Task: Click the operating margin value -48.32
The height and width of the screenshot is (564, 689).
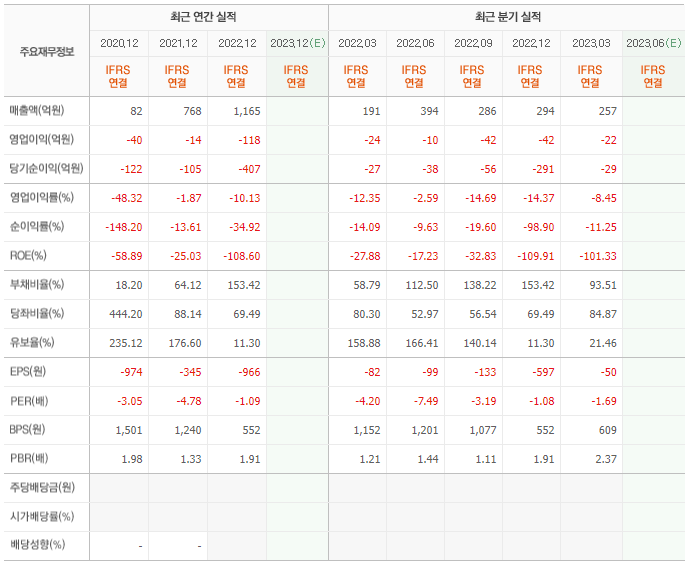Action: [127, 198]
